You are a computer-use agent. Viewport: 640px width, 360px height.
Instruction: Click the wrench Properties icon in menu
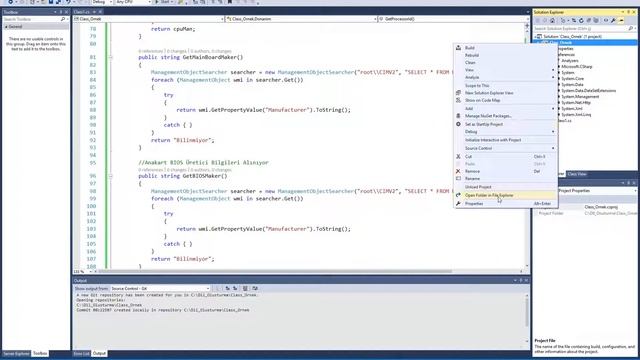tap(458, 204)
